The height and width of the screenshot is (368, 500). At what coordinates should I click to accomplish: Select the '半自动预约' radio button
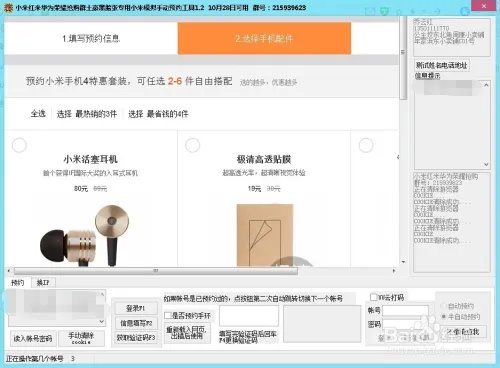[444, 316]
